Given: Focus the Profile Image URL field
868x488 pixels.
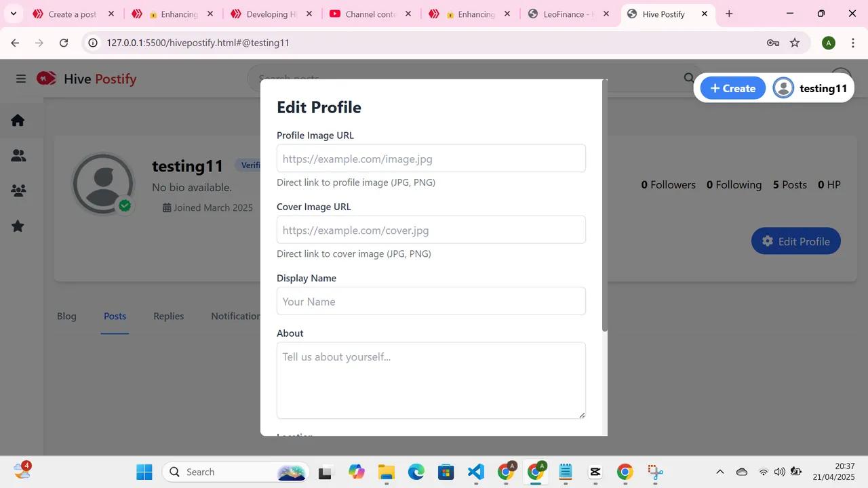Looking at the screenshot, I should tap(431, 159).
